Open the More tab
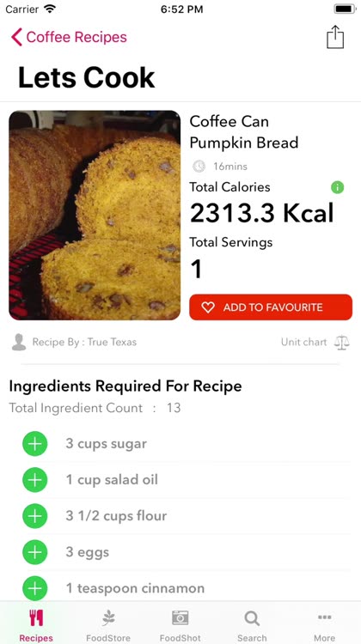This screenshot has width=361, height=644. [x=324, y=625]
